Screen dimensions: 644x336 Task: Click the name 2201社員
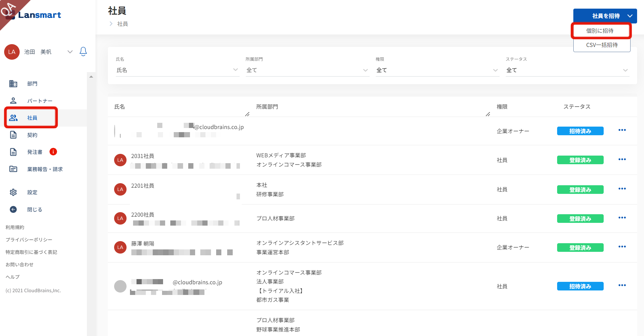tap(143, 186)
